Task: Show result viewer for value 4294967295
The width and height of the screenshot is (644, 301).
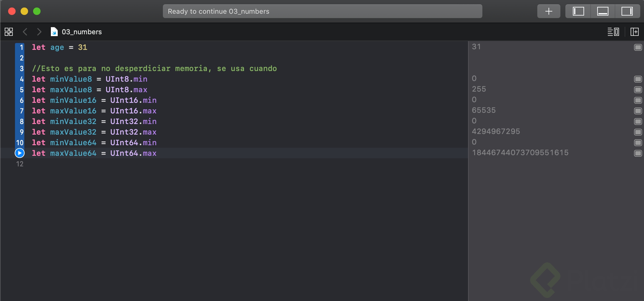Action: click(638, 132)
